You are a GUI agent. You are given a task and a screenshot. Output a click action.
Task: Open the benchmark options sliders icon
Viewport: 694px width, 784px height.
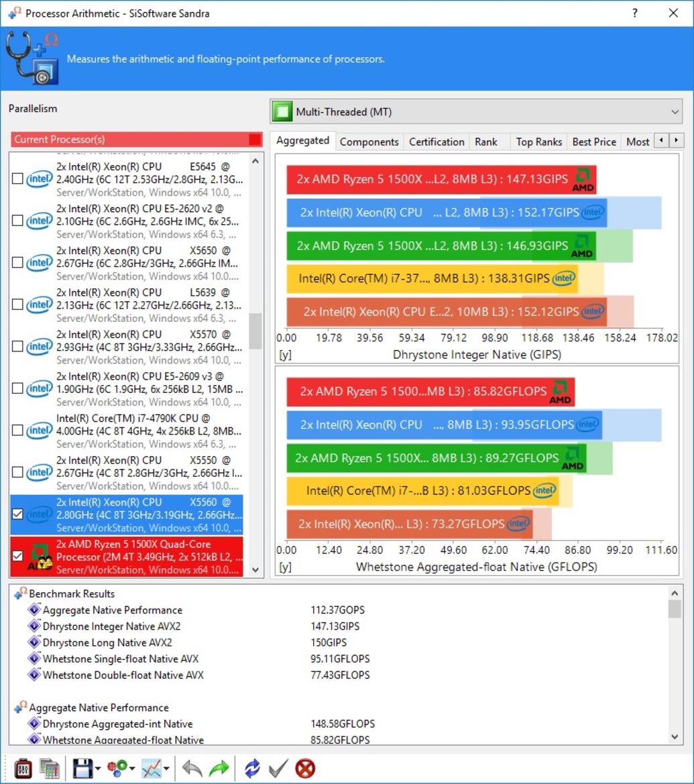tap(23, 769)
